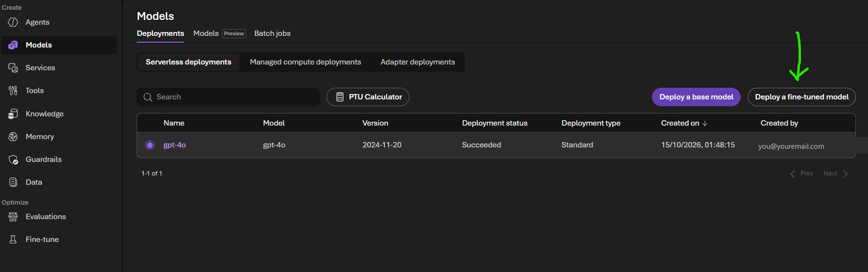Open Tools in the sidebar
Screen dimensions: 868x272
click(x=59, y=91)
